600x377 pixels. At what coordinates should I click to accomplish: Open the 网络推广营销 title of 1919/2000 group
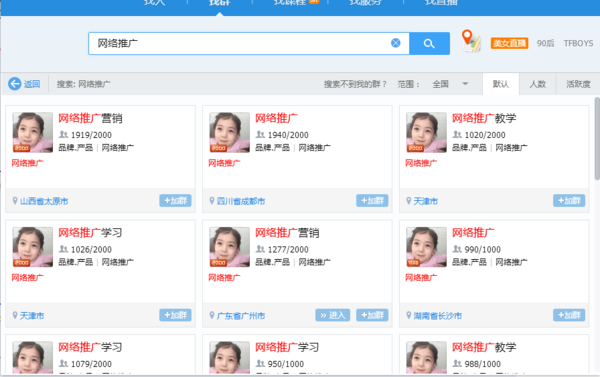90,118
